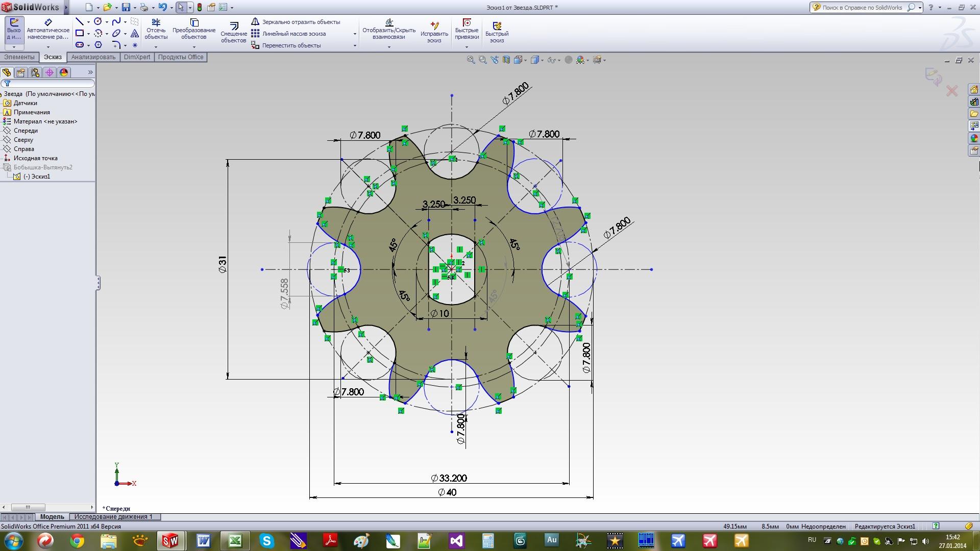Click Отсечь объекты trim tool
Image resolution: width=980 pixels, height=551 pixels.
[x=156, y=29]
